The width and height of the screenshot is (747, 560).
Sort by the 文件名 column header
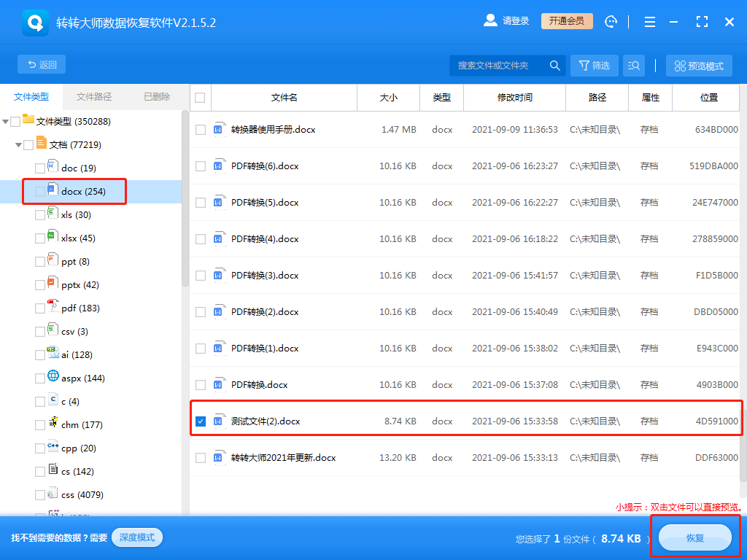284,98
